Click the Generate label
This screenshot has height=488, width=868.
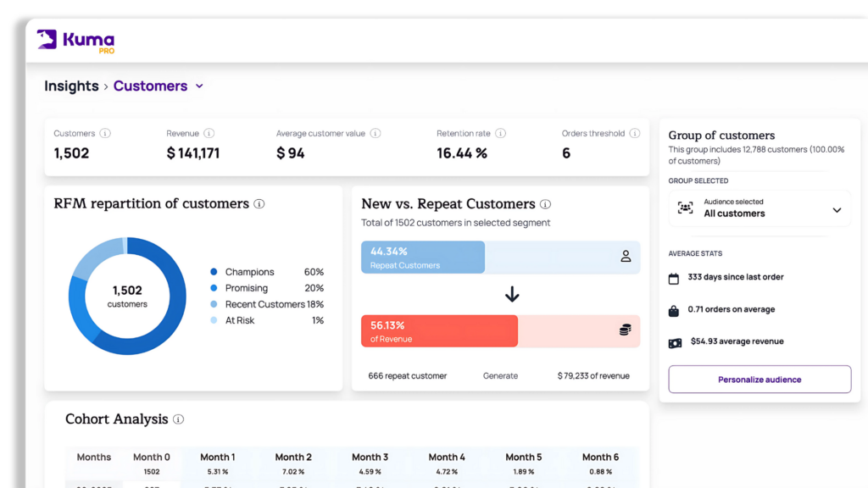(x=500, y=375)
